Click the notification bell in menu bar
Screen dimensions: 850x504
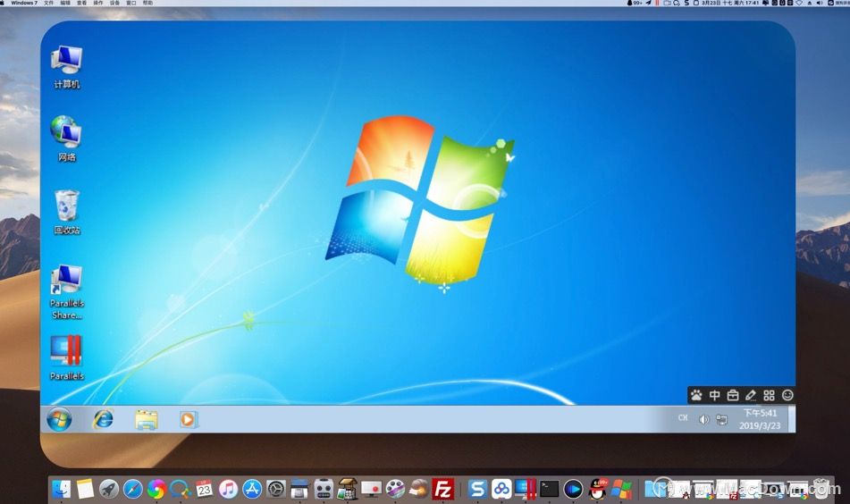765,3
